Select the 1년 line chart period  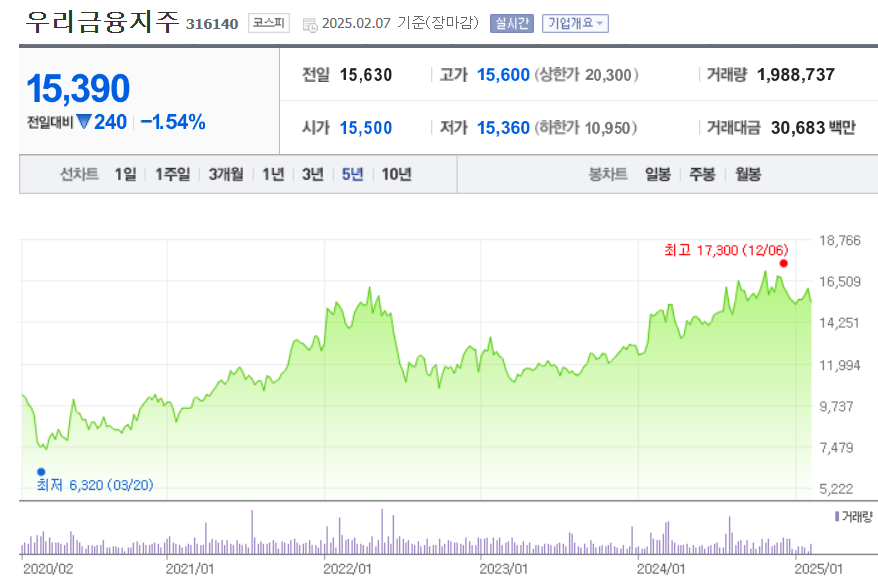(273, 175)
